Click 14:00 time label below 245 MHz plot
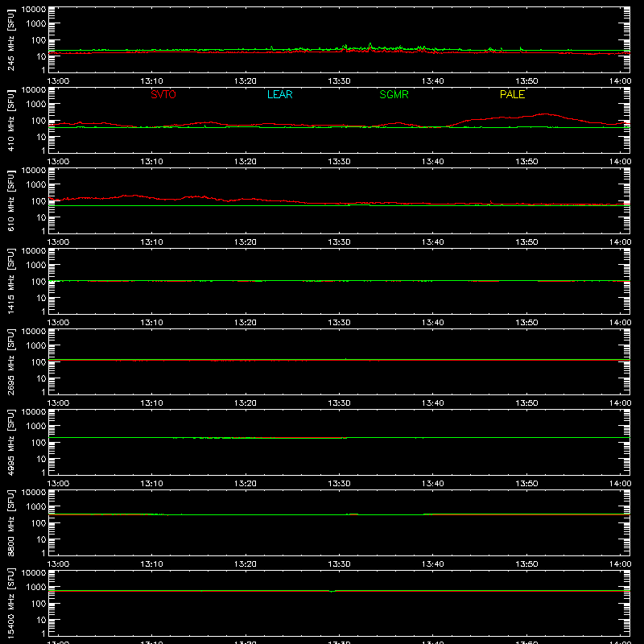The image size is (644, 644). [x=620, y=81]
